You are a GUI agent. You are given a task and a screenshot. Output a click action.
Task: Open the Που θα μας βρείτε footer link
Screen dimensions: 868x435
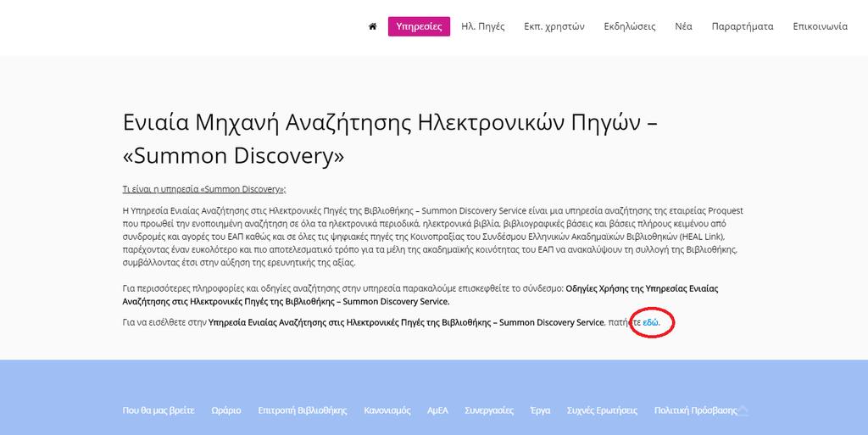coord(159,410)
